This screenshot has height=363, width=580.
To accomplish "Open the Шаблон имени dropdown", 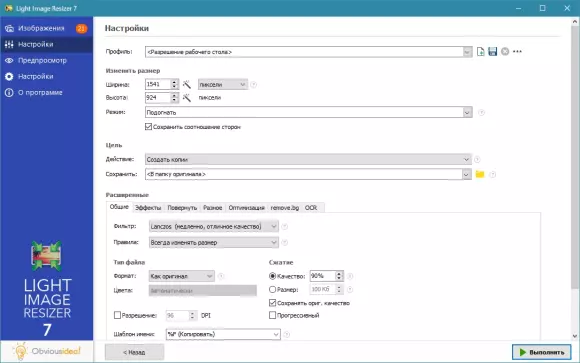I will coord(223,335).
